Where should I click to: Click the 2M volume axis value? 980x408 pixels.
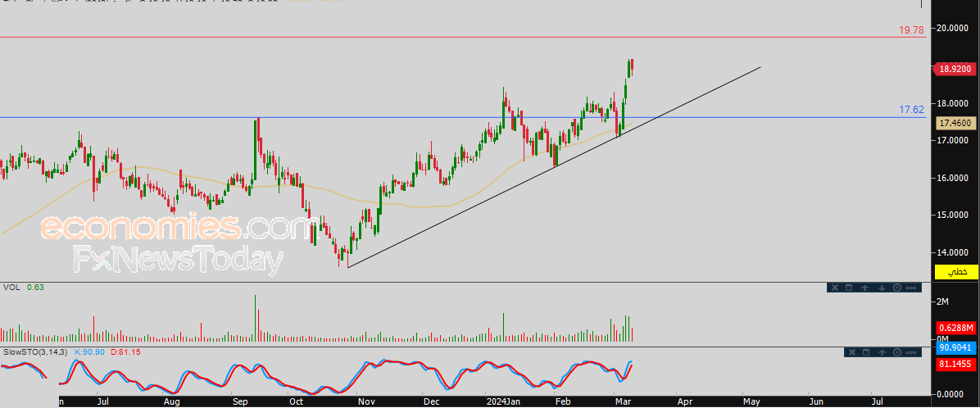(x=943, y=301)
